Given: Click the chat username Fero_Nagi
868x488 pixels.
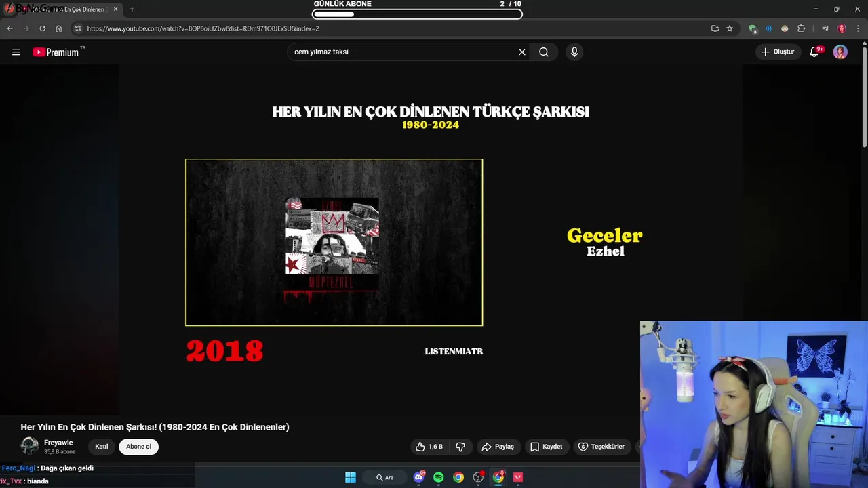Looking at the screenshot, I should 18,468.
